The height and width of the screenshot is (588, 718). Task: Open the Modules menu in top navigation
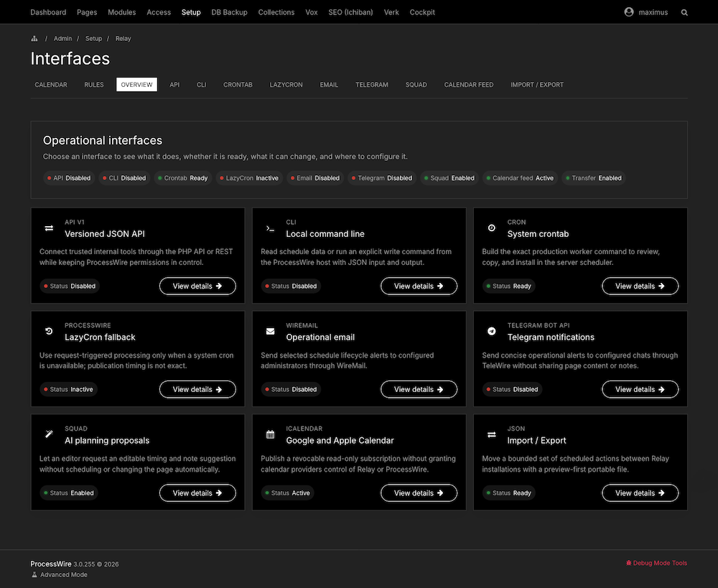point(122,12)
